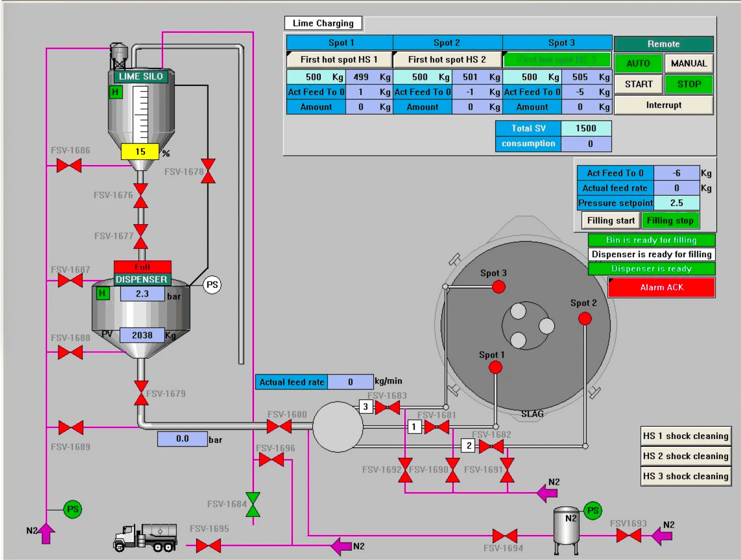Click Dispenser is ready for filling status

coord(651,254)
